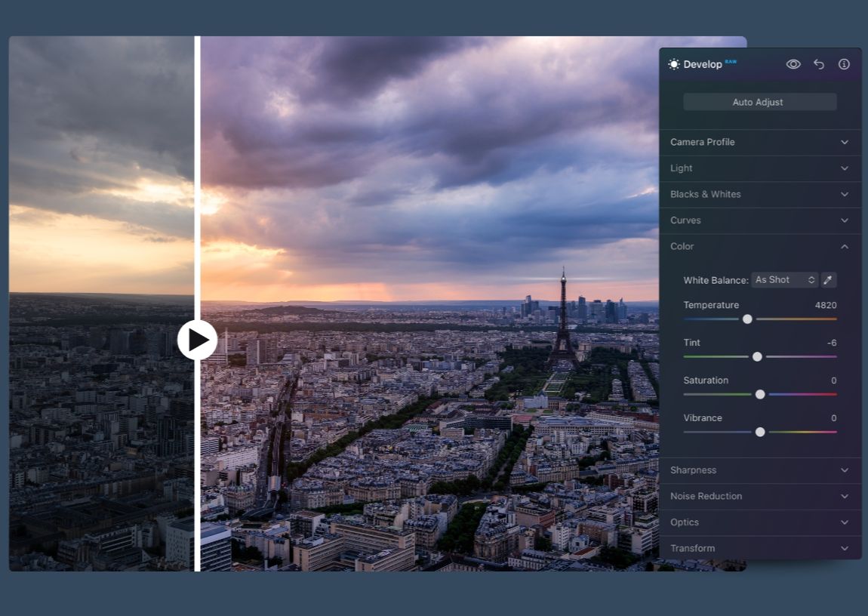Expand the Transform section
The width and height of the screenshot is (868, 616).
pyautogui.click(x=760, y=548)
